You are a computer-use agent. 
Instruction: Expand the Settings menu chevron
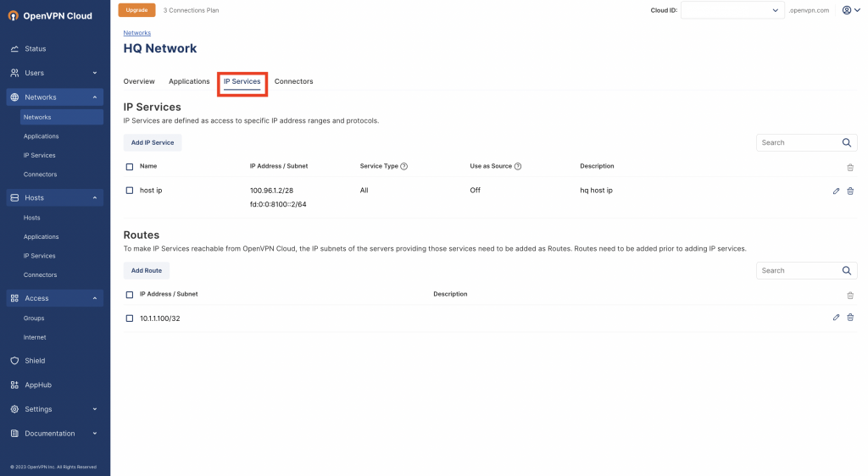coord(95,409)
